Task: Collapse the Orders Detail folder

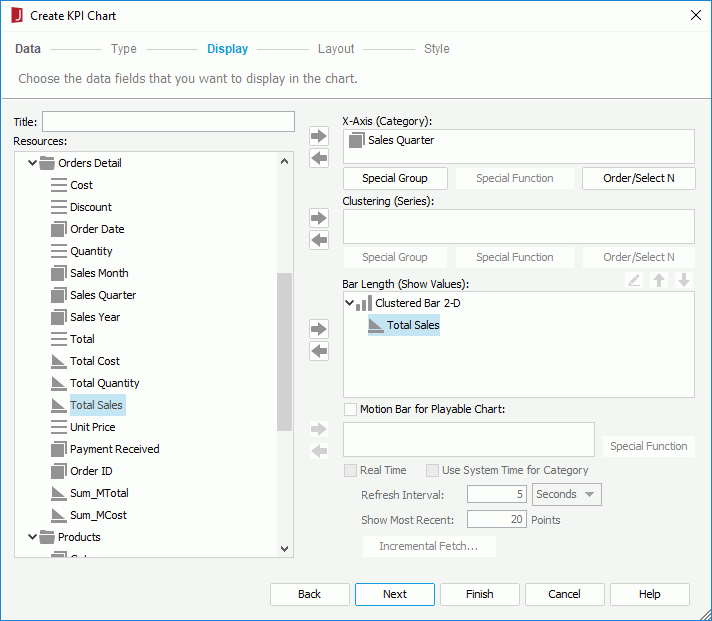Action: coord(32,163)
